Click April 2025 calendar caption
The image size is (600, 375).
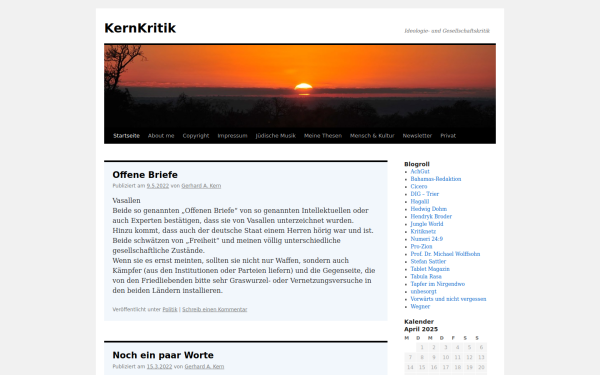point(421,329)
